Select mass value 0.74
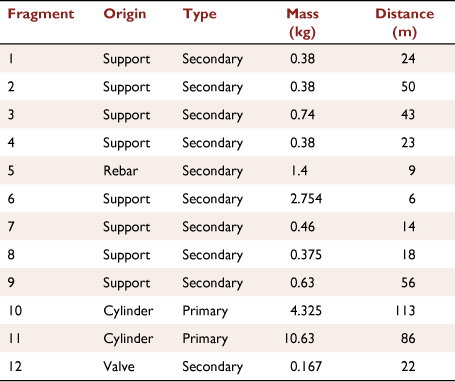This screenshot has width=455, height=382. [302, 115]
